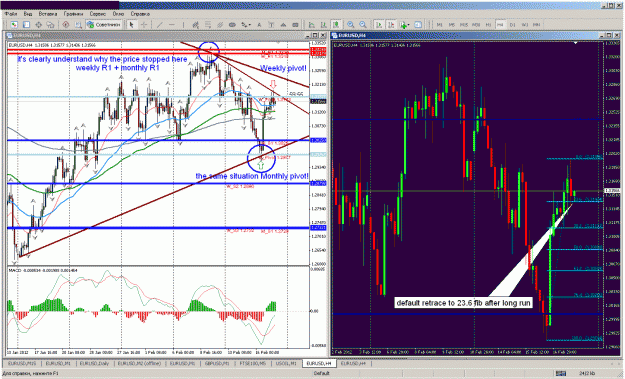
Task: Select the 'Weekly pivot!' text annotation
Action: pos(283,68)
